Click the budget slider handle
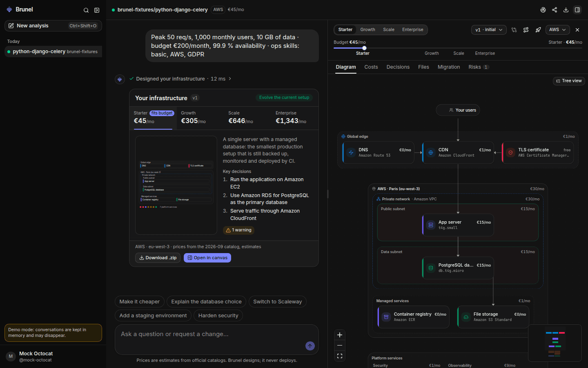Viewport: 588px width, 368px height. pyautogui.click(x=364, y=48)
